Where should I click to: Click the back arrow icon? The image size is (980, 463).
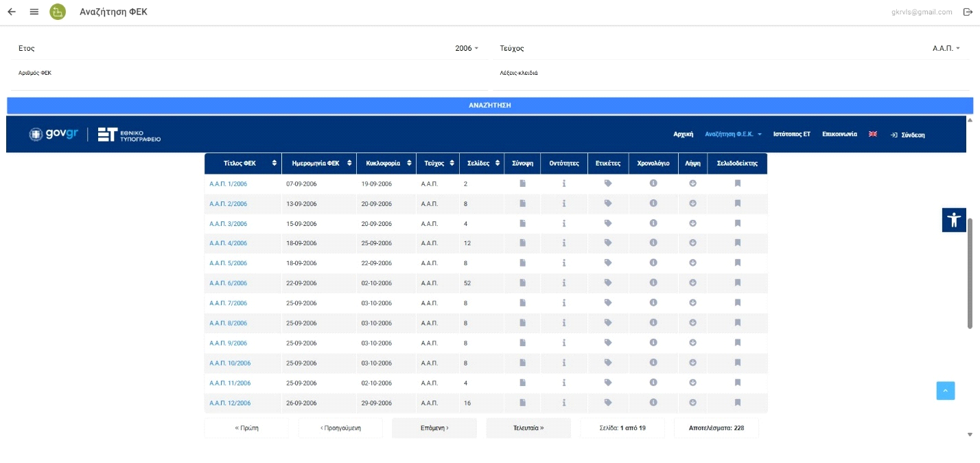[12, 12]
